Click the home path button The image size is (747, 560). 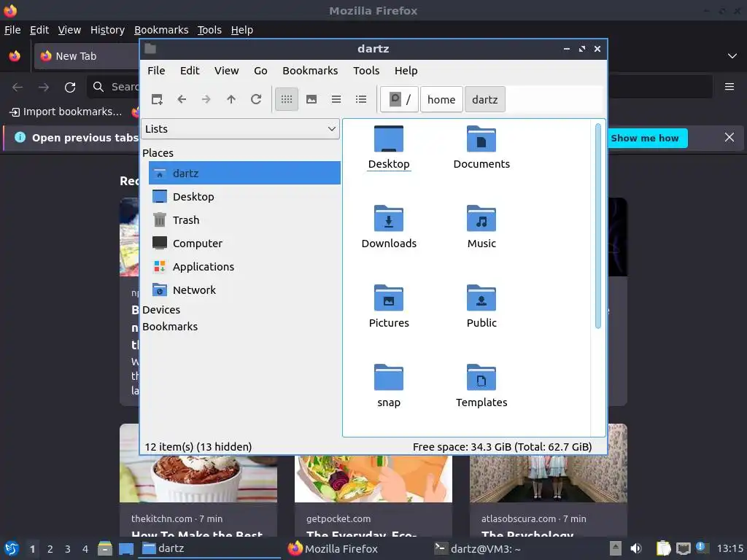click(441, 99)
